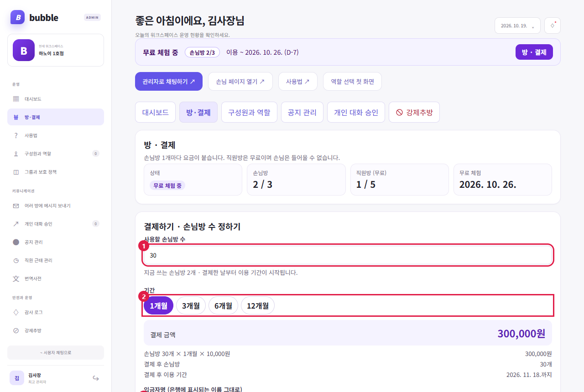
Task: Click the clock icon for 직원 근태 관리
Action: click(x=16, y=260)
